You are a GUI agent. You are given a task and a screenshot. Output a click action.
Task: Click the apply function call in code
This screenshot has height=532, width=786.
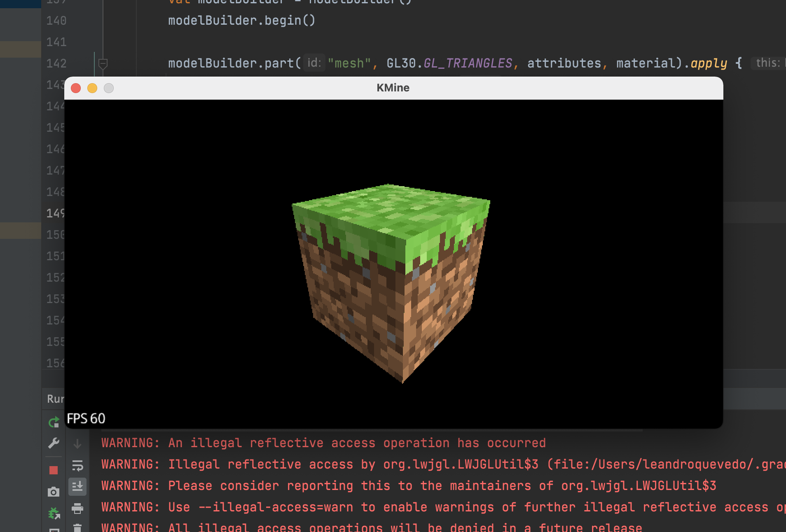click(709, 63)
